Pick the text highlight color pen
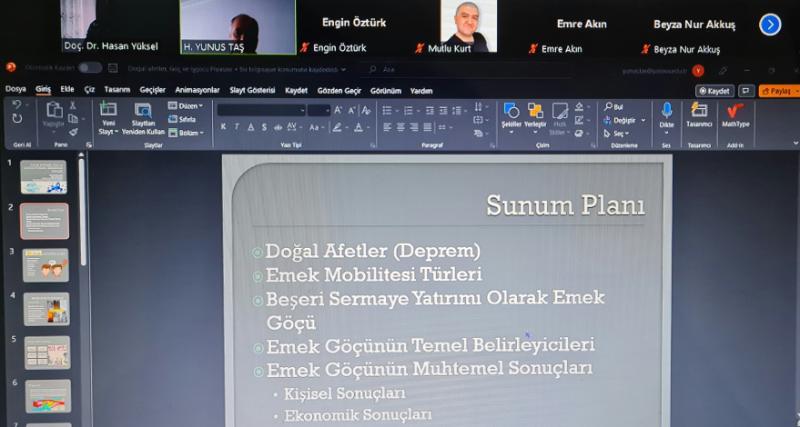 337,128
